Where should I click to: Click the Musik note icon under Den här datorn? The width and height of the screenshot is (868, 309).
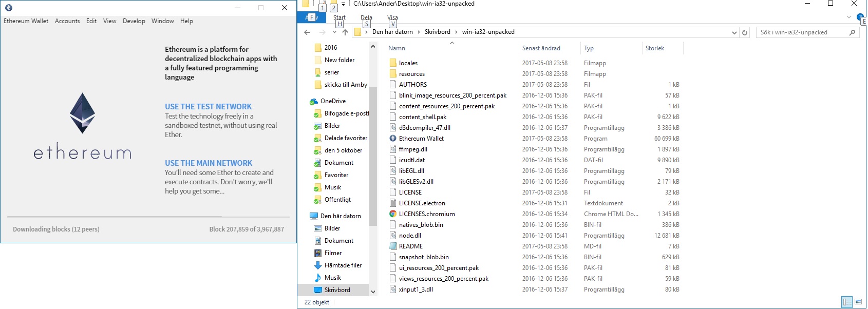tap(318, 278)
